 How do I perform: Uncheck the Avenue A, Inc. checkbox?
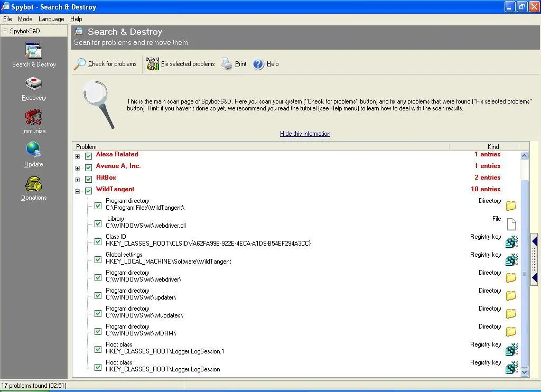(88, 167)
